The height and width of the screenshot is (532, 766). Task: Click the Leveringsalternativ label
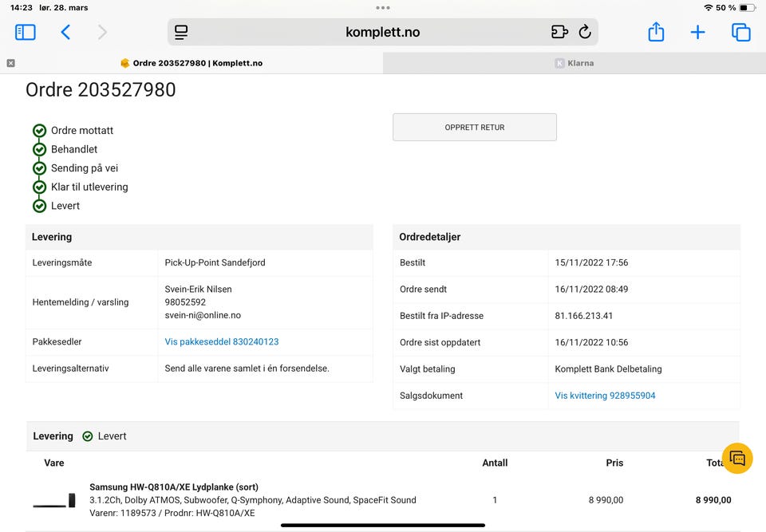pyautogui.click(x=70, y=368)
